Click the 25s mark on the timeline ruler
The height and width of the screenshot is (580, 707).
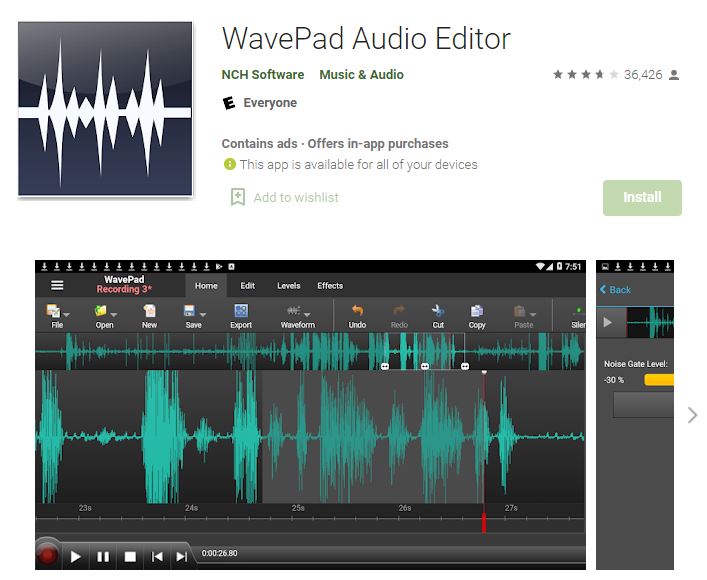(x=298, y=508)
